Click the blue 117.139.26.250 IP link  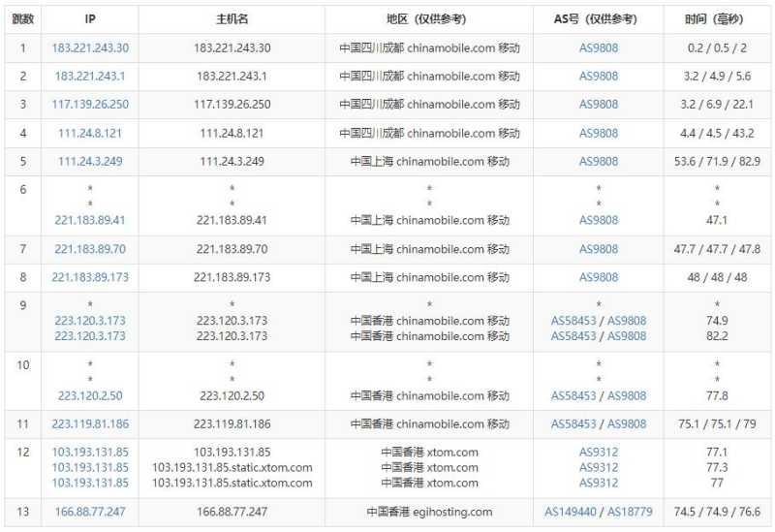[90, 105]
